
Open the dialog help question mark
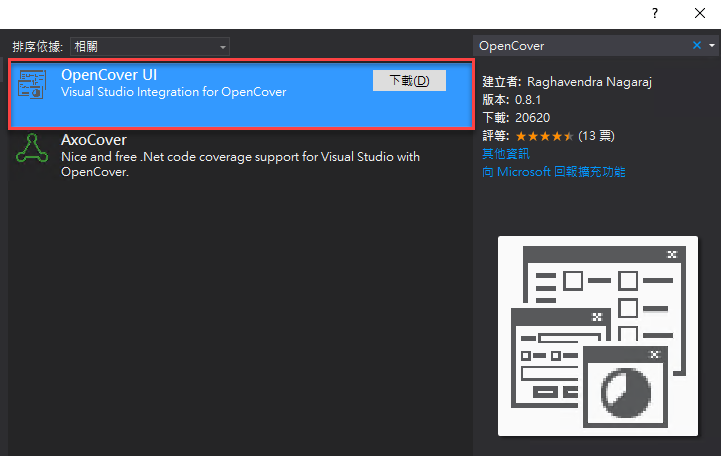click(x=655, y=13)
